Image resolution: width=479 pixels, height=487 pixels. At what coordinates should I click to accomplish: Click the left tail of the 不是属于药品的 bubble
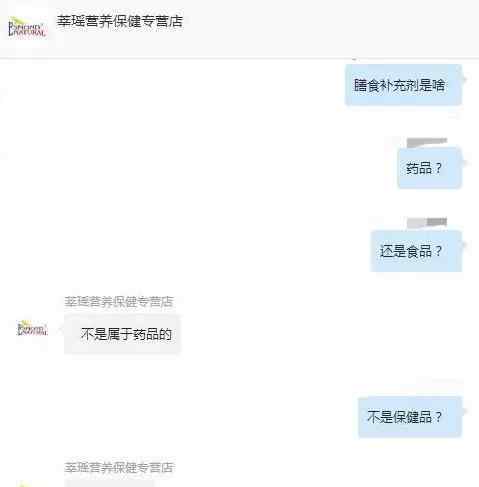point(61,329)
